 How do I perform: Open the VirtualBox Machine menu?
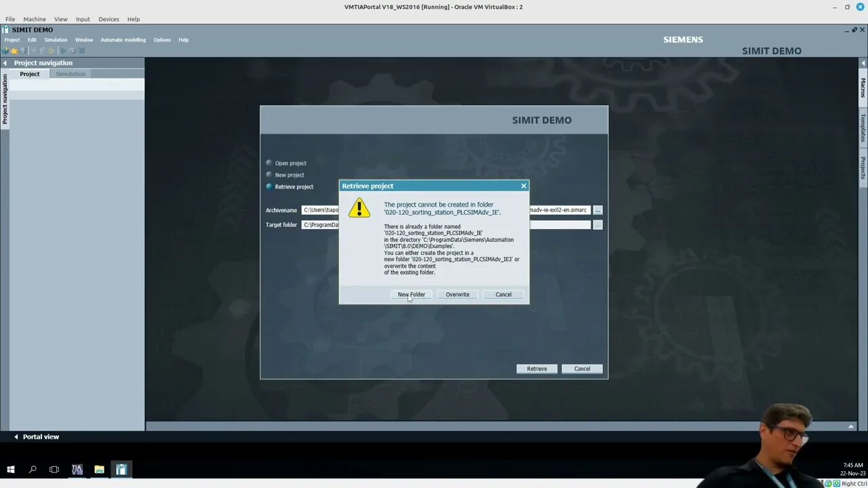[x=35, y=19]
